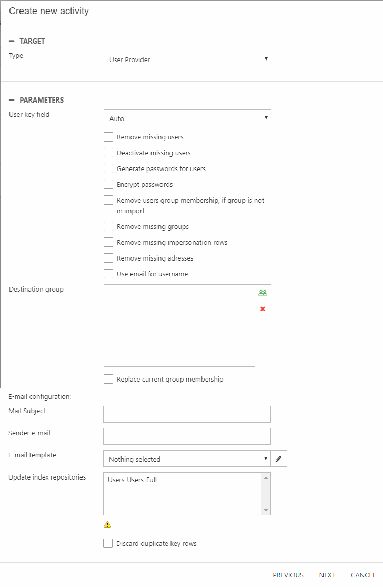Tick Generate passwords for users
Screen dimensions: 383x588
click(108, 168)
